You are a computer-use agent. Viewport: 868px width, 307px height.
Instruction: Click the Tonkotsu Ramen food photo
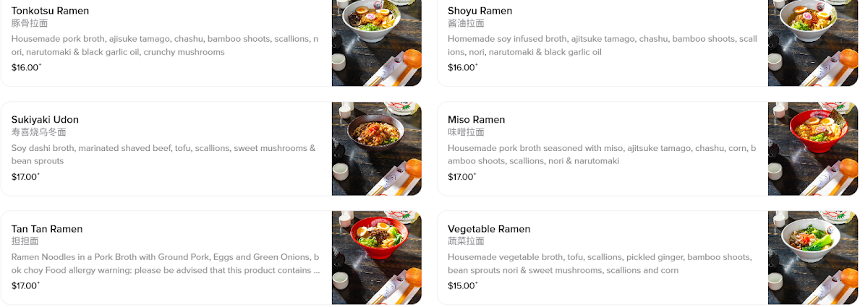point(376,43)
